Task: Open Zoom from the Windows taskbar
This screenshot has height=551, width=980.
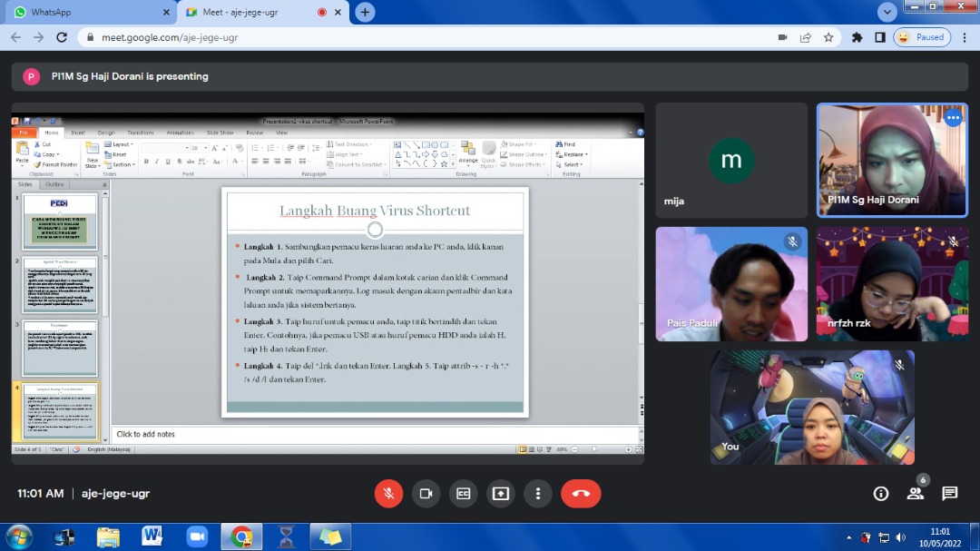Action: (197, 536)
